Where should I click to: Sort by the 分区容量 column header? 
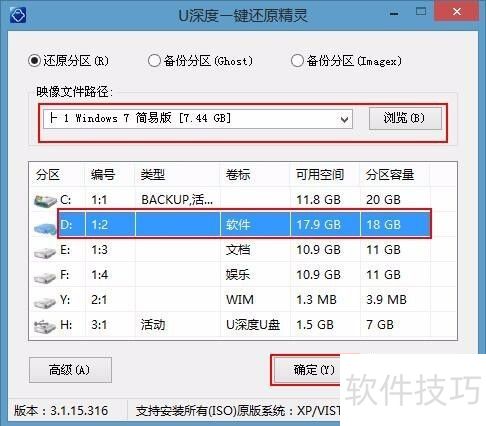[x=390, y=175]
